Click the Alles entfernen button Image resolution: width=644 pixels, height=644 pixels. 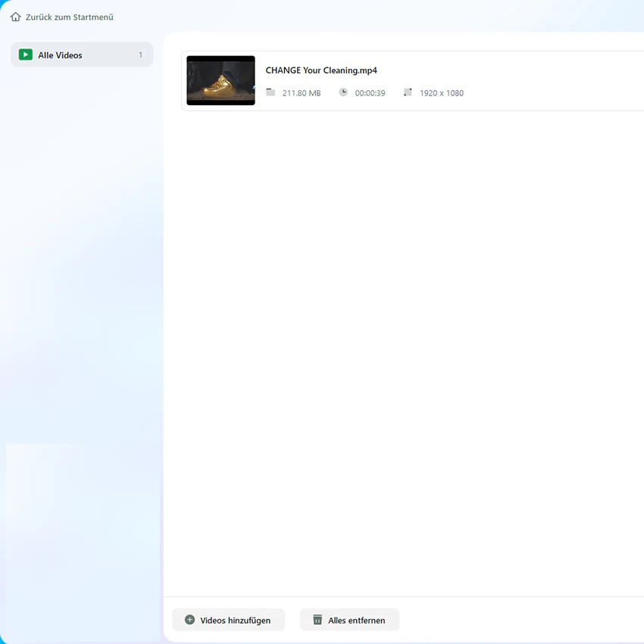pos(349,620)
